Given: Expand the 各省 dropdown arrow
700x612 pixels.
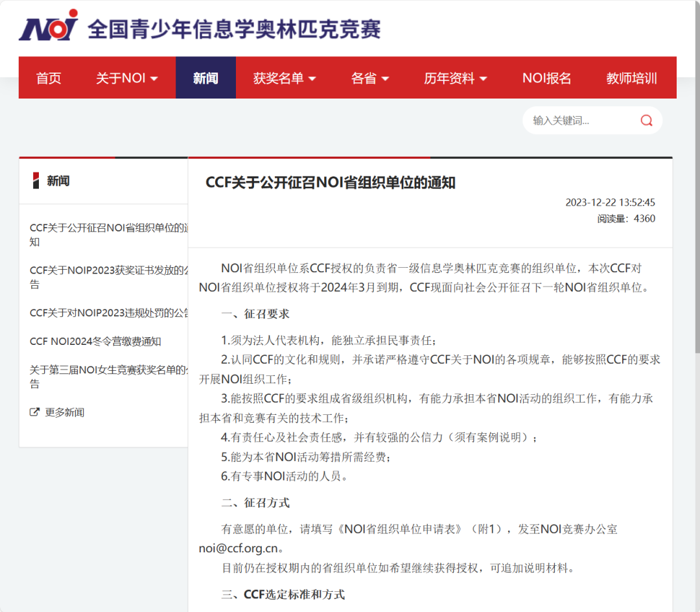Looking at the screenshot, I should [385, 79].
